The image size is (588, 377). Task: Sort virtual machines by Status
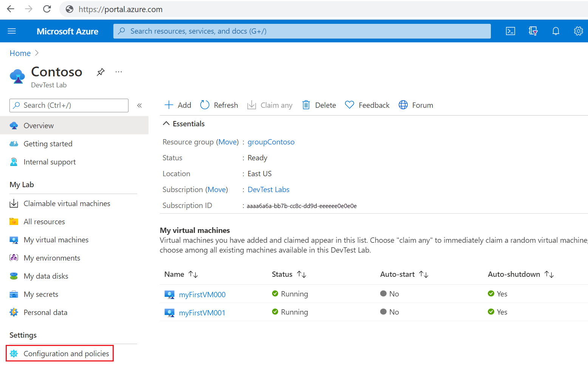coord(289,274)
